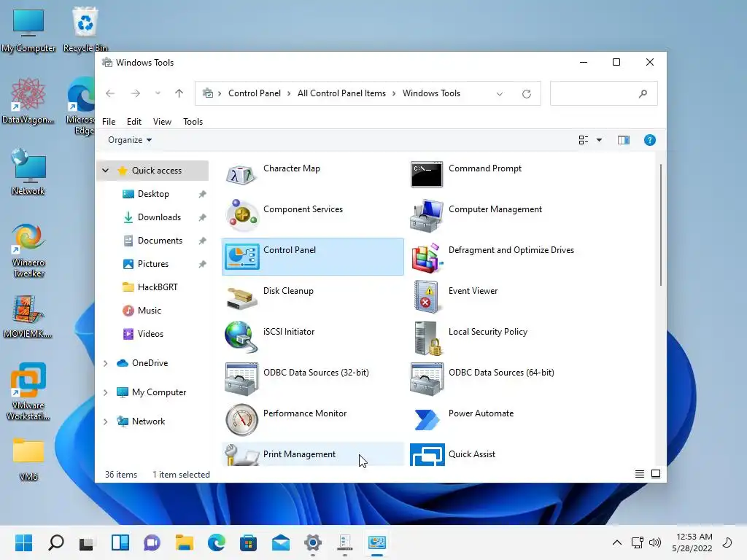Click the vertical scrollbar thumb
Image resolution: width=747 pixels, height=560 pixels.
pyautogui.click(x=661, y=225)
